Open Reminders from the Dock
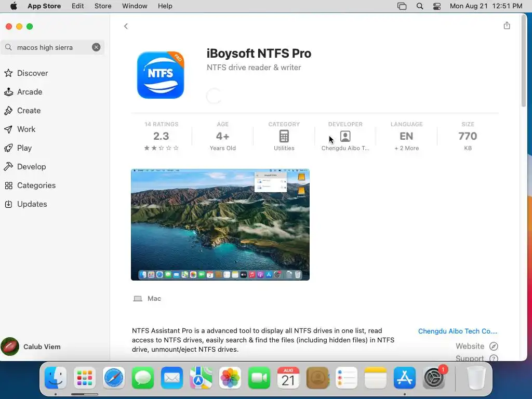 point(347,377)
